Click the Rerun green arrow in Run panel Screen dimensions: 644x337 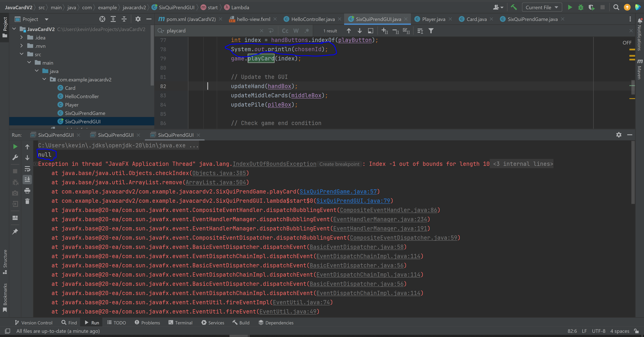pyautogui.click(x=15, y=147)
